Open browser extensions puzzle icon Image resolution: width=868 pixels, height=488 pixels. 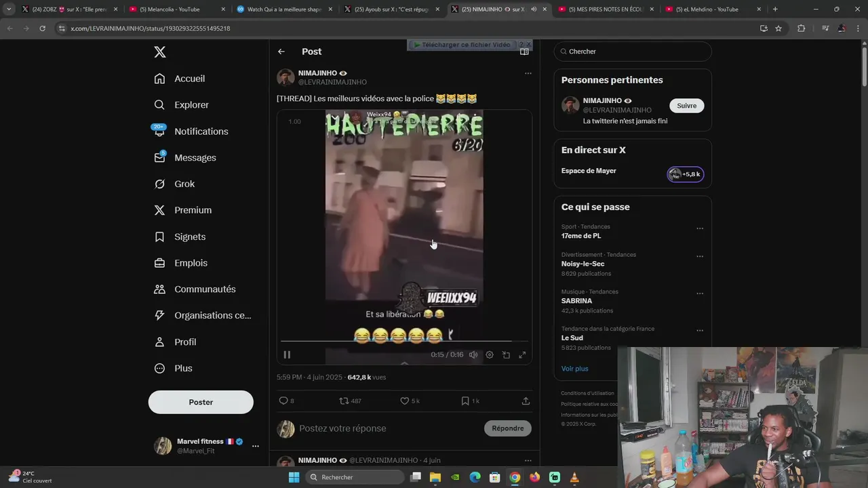pos(801,28)
